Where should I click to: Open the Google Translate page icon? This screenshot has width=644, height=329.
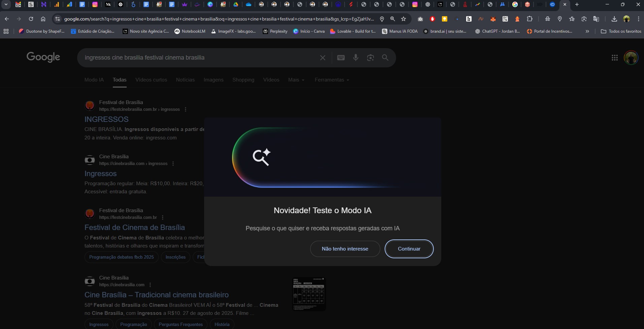pos(596,19)
